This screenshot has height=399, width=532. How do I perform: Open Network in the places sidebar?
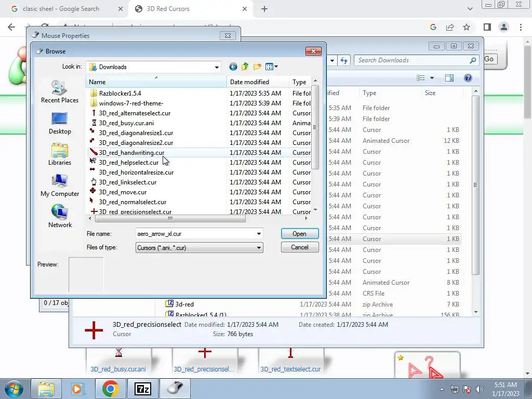60,216
